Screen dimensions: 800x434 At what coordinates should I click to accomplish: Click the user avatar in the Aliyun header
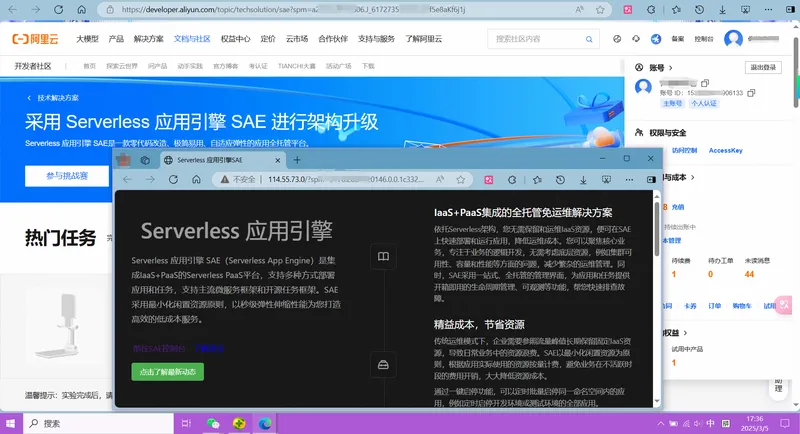[733, 39]
